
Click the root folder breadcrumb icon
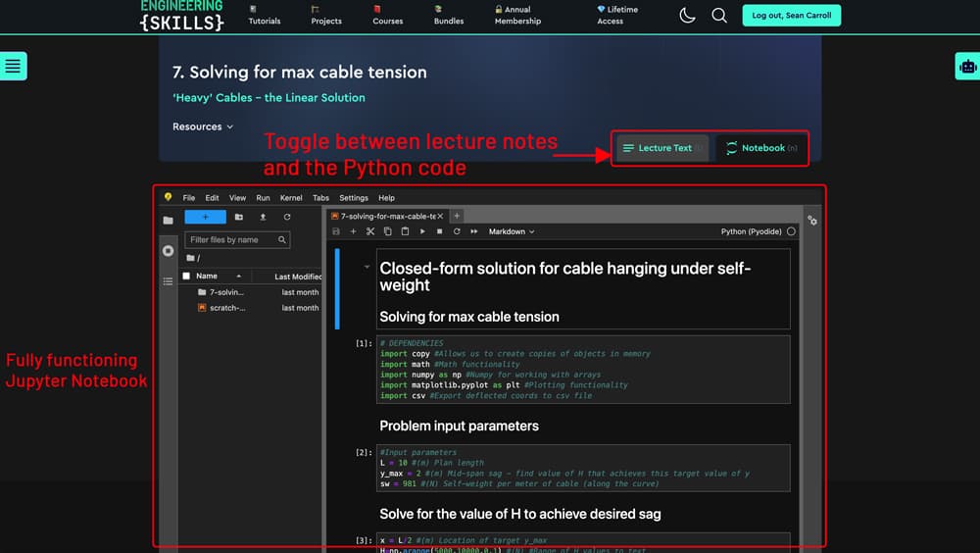(x=192, y=258)
